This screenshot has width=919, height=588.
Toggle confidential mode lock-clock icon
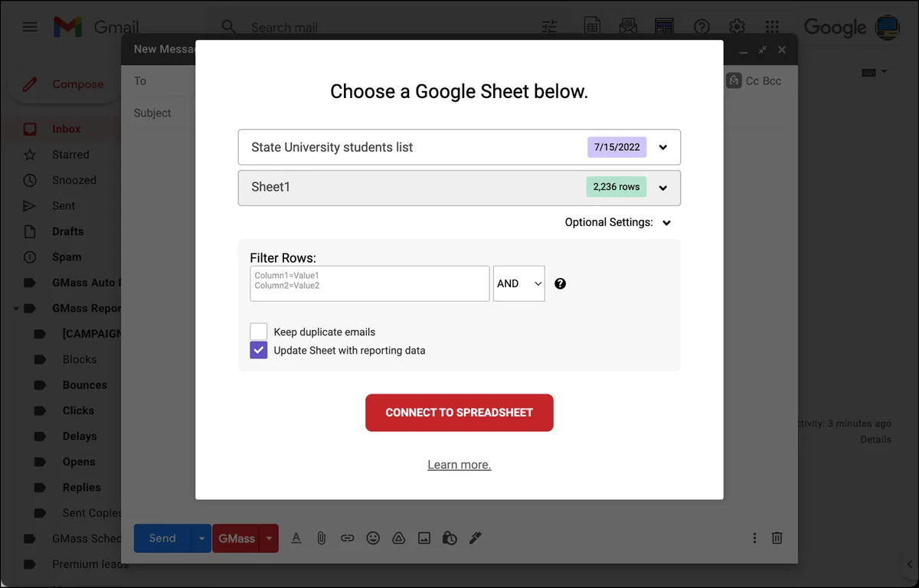(450, 538)
